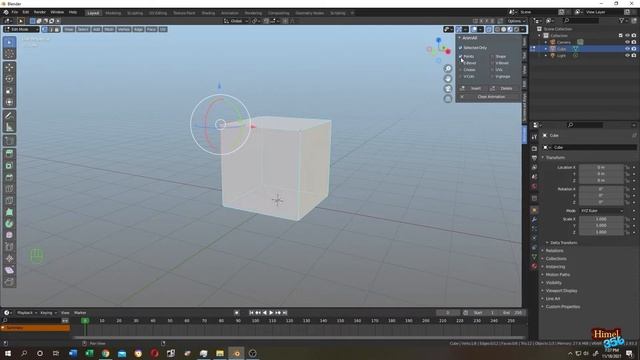Open the Modifiers wrench properties tab
The width and height of the screenshot is (640, 360).
tap(534, 220)
